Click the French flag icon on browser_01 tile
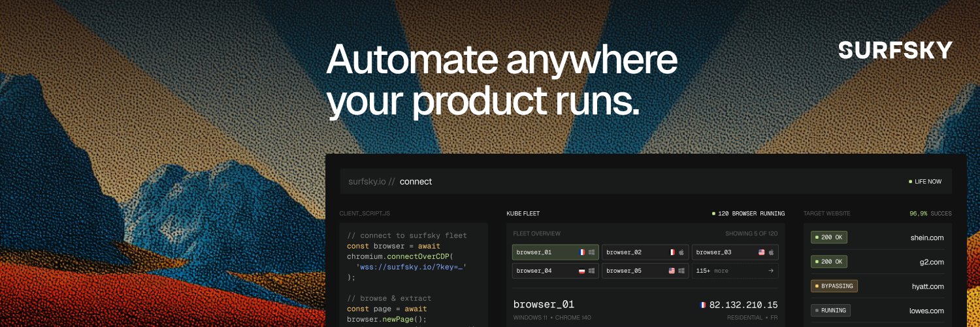Image resolution: width=980 pixels, height=327 pixels. click(x=581, y=252)
